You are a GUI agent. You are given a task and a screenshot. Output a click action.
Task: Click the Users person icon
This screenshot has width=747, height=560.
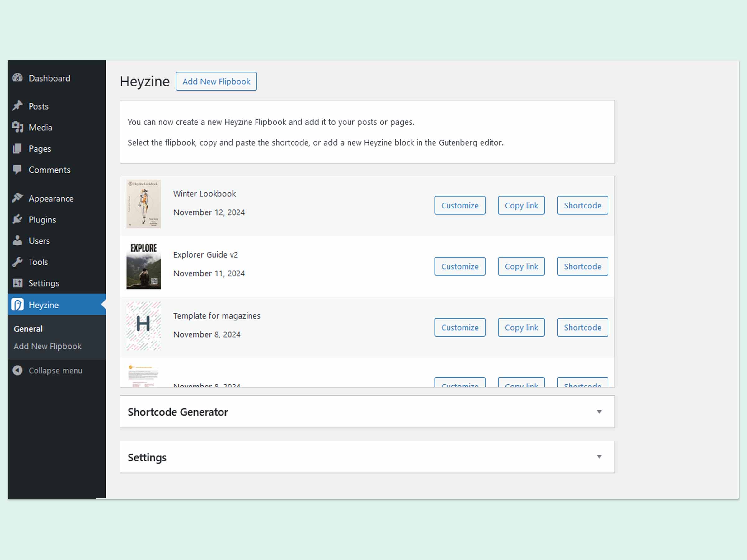[x=17, y=241]
